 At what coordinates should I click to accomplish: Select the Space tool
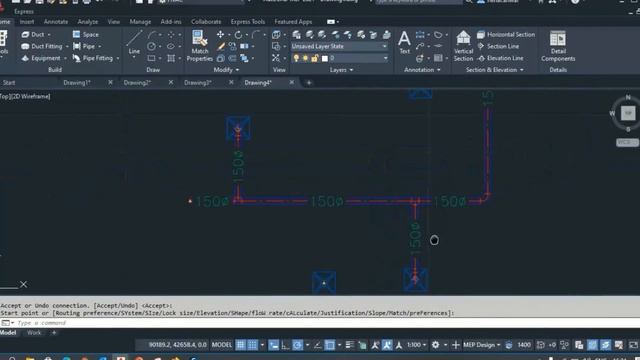pyautogui.click(x=86, y=35)
